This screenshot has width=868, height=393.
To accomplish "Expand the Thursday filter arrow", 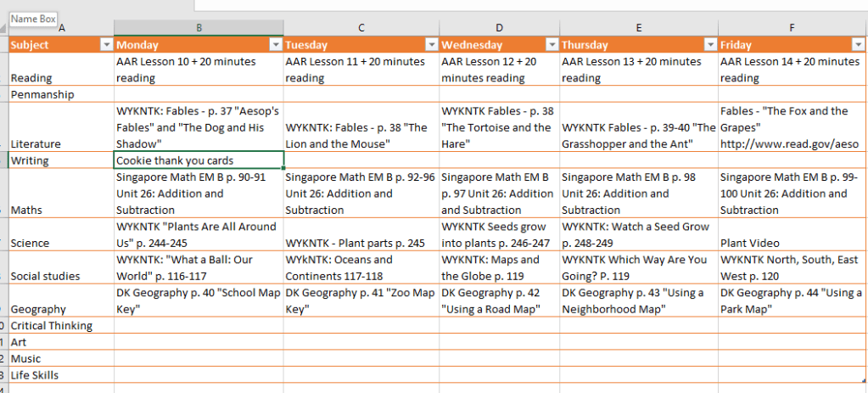I will pos(710,45).
